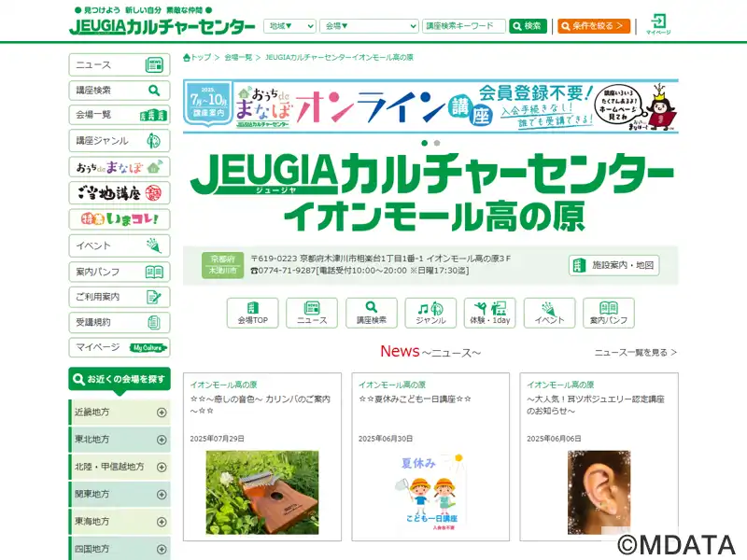Viewport: 747px width, 560px height.
Task: Click the date 2025年07月29日
Action: [x=218, y=439]
